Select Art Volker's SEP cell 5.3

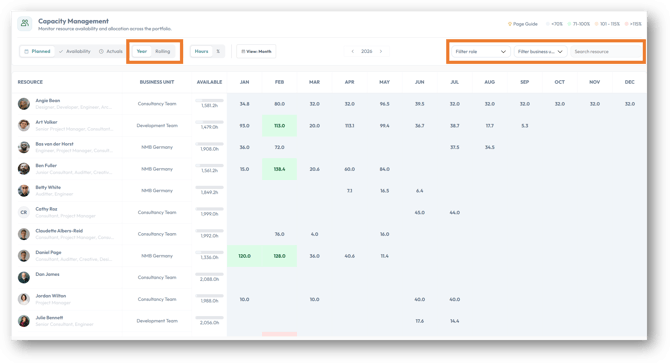[x=525, y=126]
